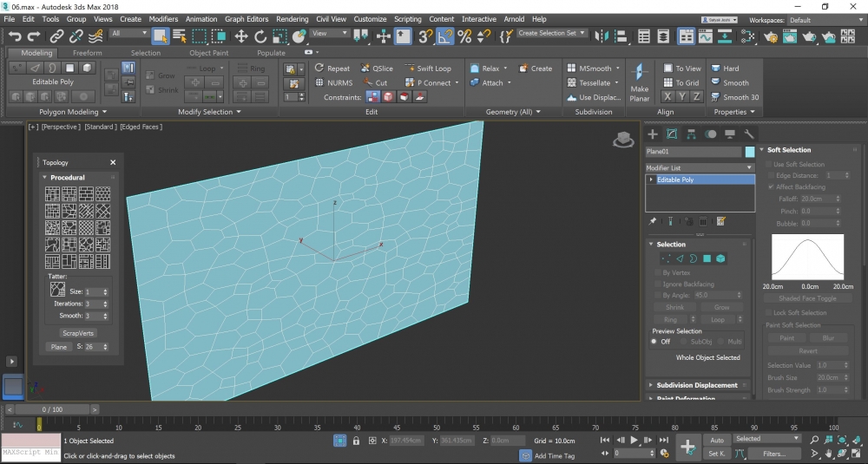The image size is (868, 464).
Task: Click the Plane01 object color swatch
Action: pyautogui.click(x=750, y=152)
